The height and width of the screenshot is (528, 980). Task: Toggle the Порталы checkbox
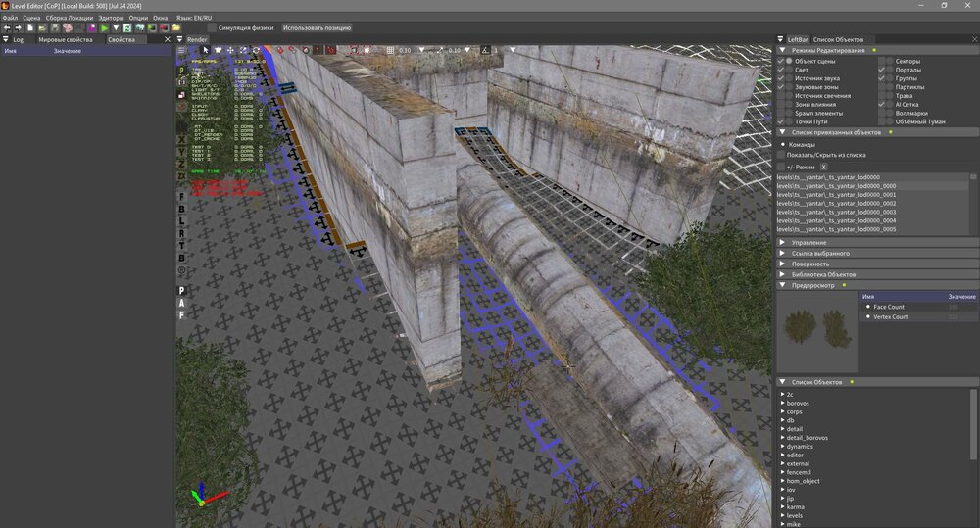[882, 70]
